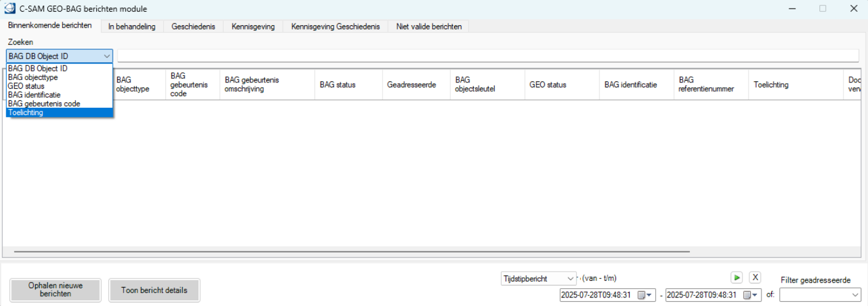Click BAG gebeurtenis omschrijving column header
The height and width of the screenshot is (306, 868).
267,84
